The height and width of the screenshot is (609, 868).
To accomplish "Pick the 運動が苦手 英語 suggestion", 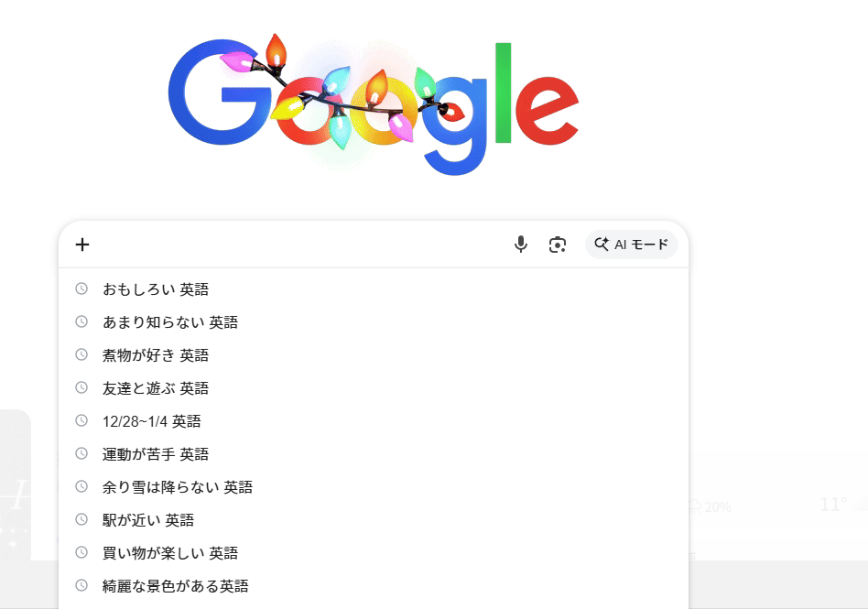I will pyautogui.click(x=374, y=454).
